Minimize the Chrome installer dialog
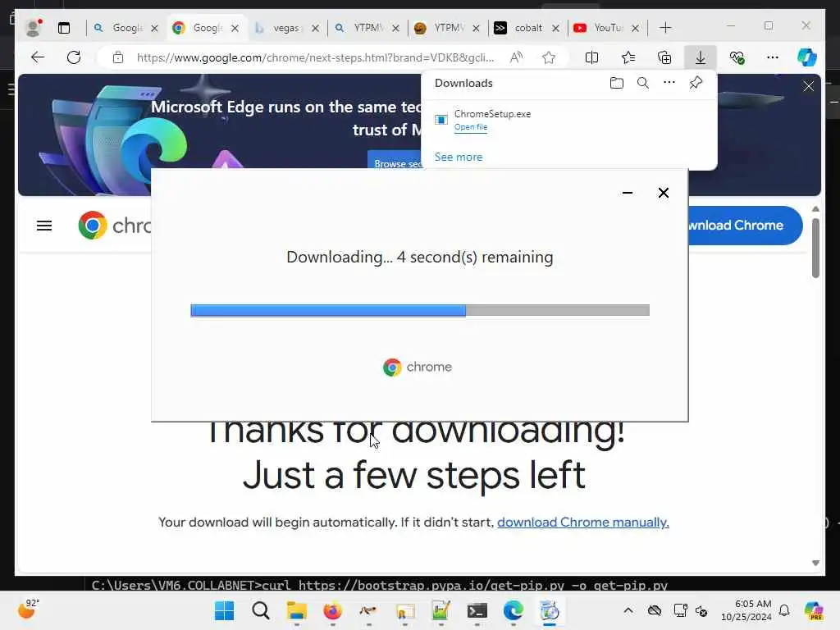Viewport: 840px width, 630px height. [x=628, y=193]
